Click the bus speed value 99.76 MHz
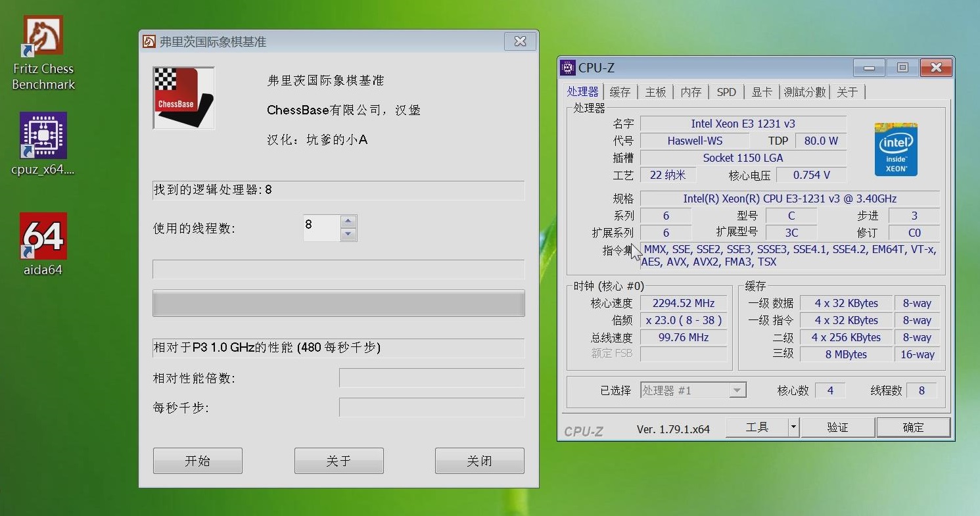Image resolution: width=980 pixels, height=516 pixels. click(684, 337)
